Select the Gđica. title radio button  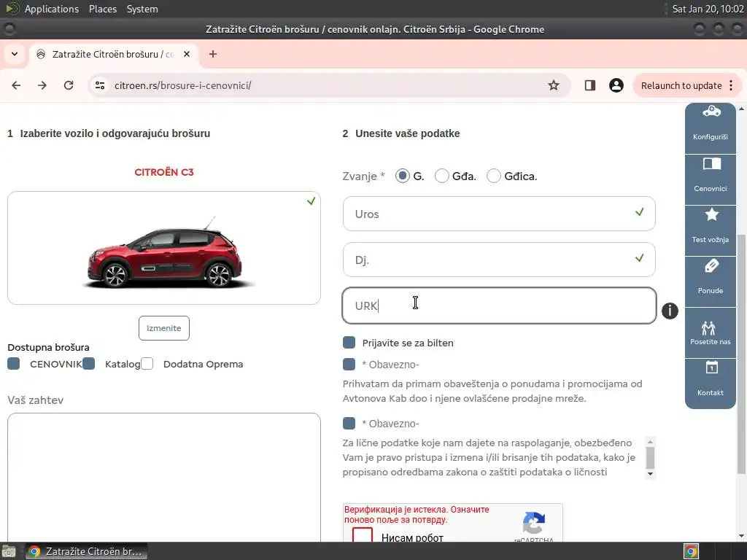494,176
